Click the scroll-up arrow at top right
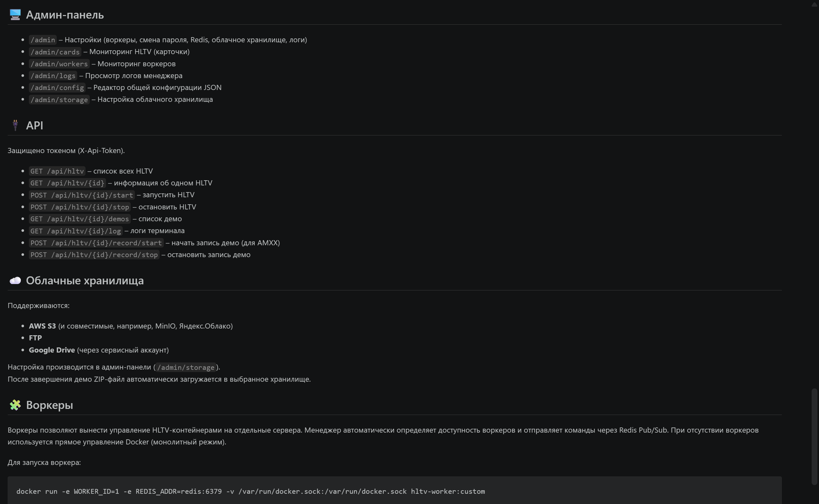This screenshot has height=504, width=819. 814,4
